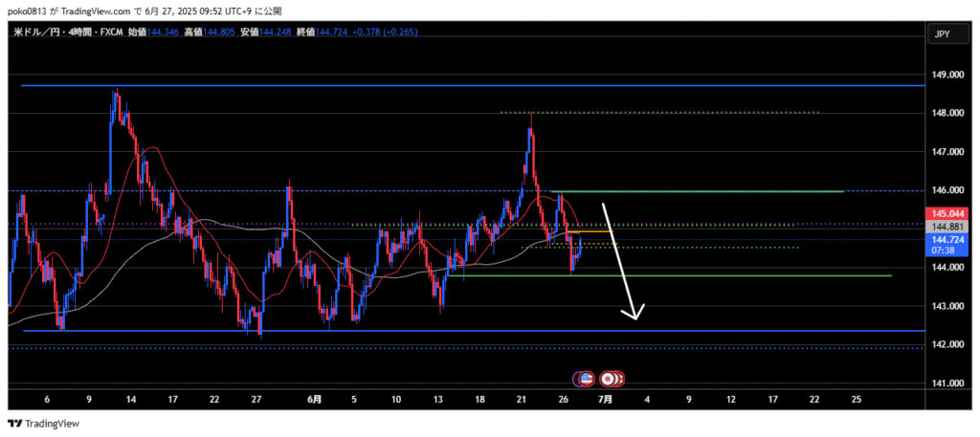Open the JPY currency selector
Viewport: 980px width, 437px height.
tap(941, 34)
